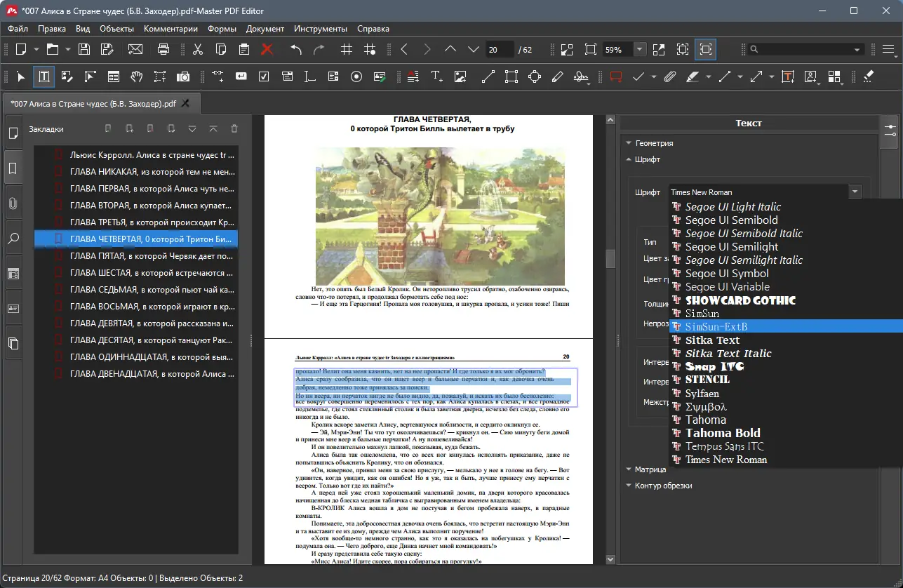Click the page number input field
This screenshot has height=588, width=903.
point(499,49)
